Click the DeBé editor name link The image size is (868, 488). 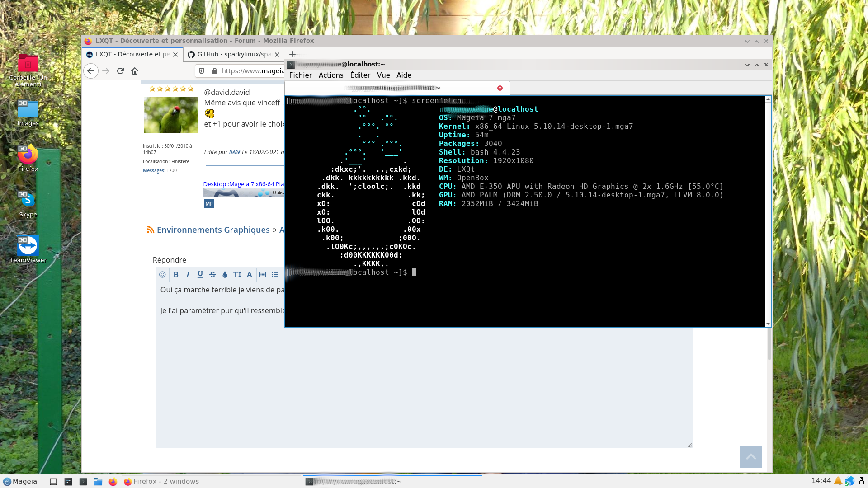(x=235, y=152)
